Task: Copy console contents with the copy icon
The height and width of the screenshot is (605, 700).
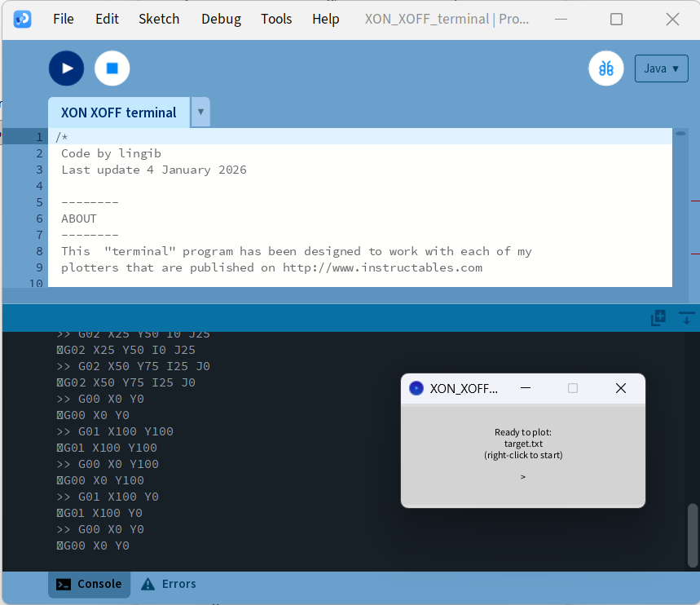Action: pos(658,318)
